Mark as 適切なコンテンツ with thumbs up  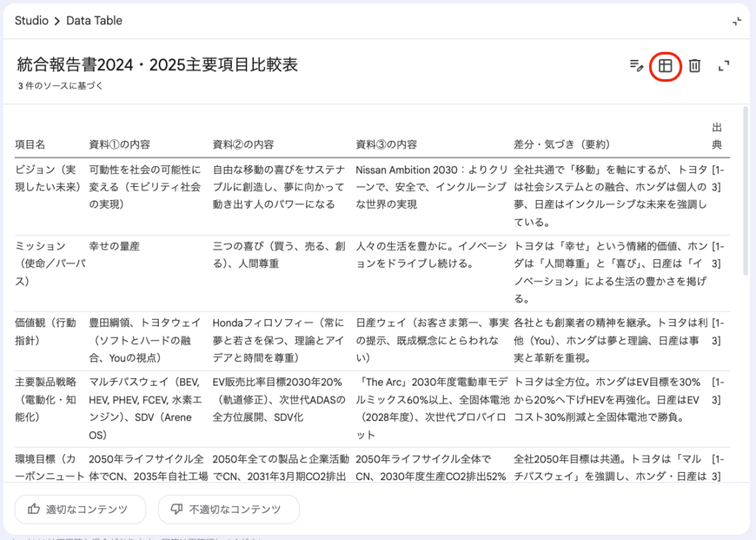78,509
